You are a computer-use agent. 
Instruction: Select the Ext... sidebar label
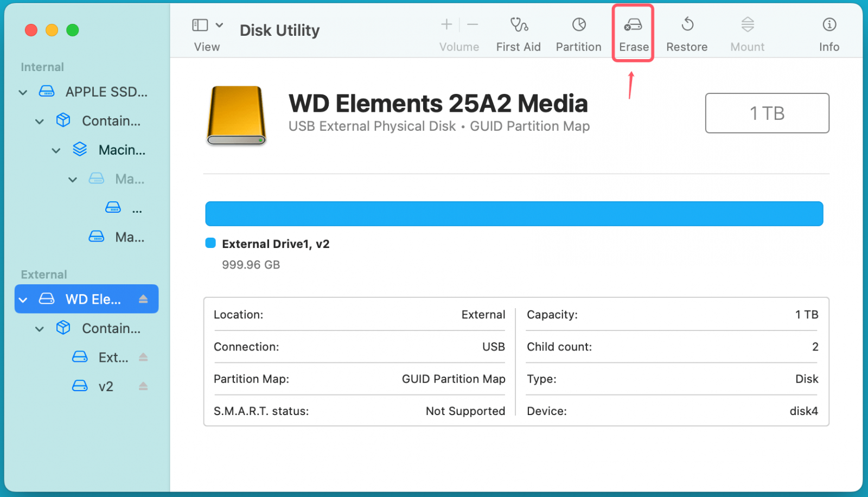tap(113, 358)
